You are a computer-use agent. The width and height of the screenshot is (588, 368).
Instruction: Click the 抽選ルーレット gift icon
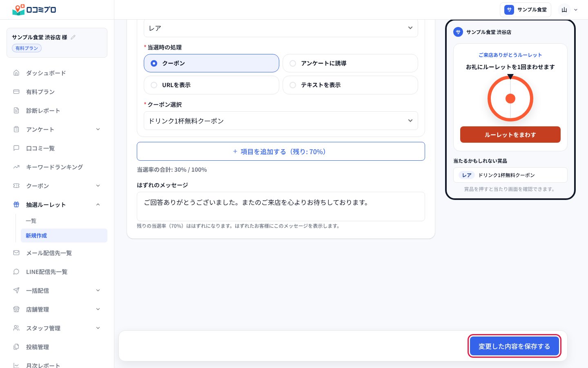[16, 204]
